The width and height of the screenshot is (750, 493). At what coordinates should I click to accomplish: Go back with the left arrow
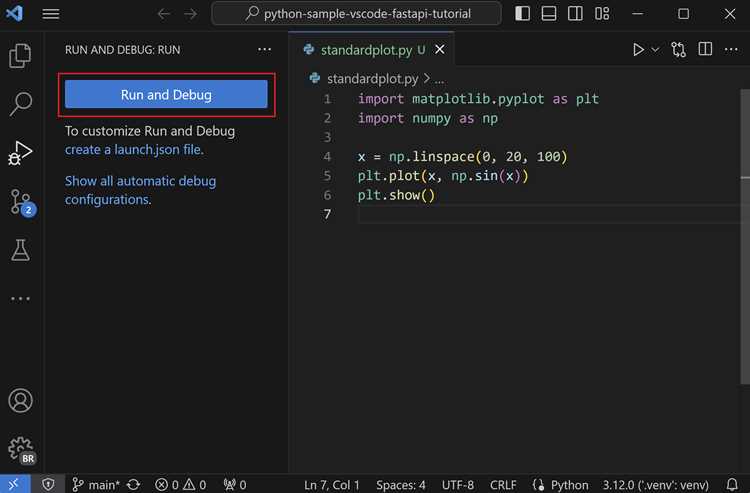[x=164, y=14]
